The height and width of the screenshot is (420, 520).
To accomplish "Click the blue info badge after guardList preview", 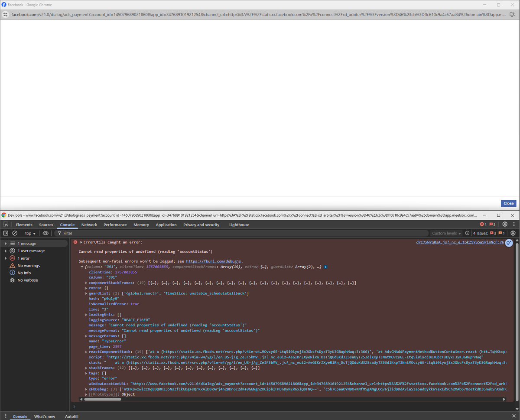I will coord(325,267).
